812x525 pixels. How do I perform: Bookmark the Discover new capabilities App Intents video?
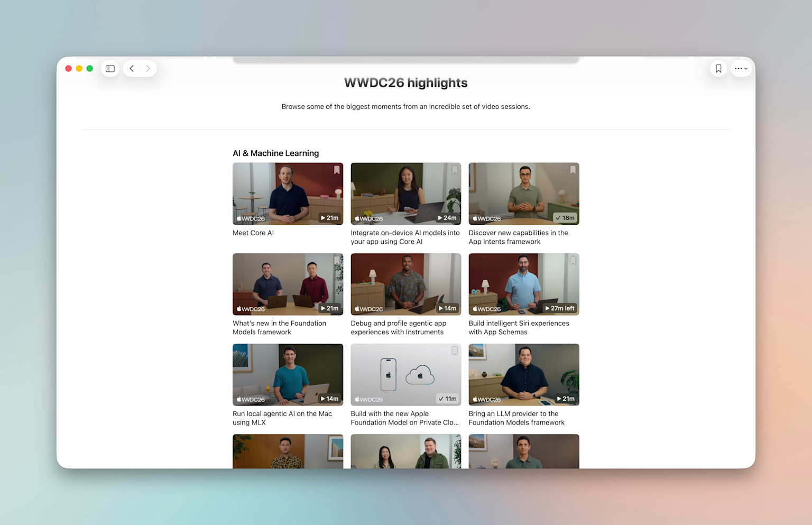point(573,170)
